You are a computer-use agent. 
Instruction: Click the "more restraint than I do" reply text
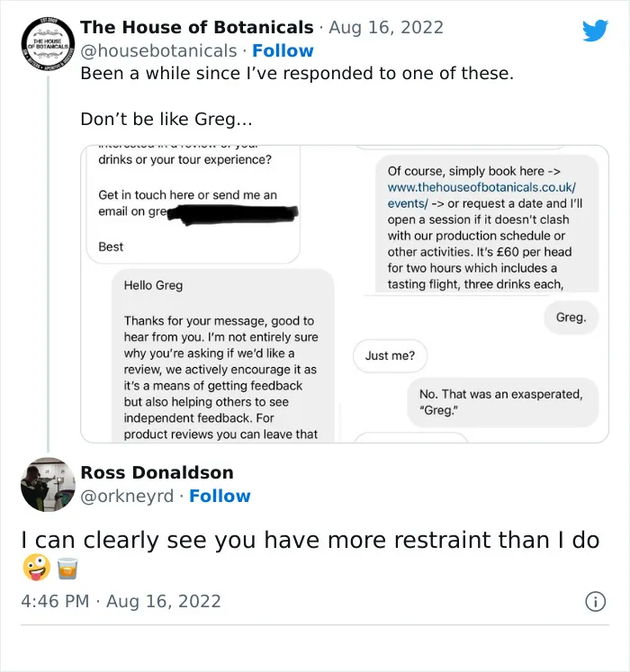point(463,540)
